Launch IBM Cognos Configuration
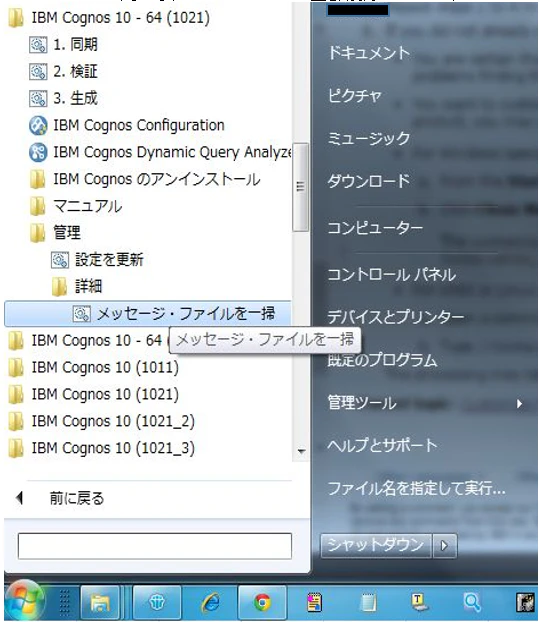 tap(139, 125)
